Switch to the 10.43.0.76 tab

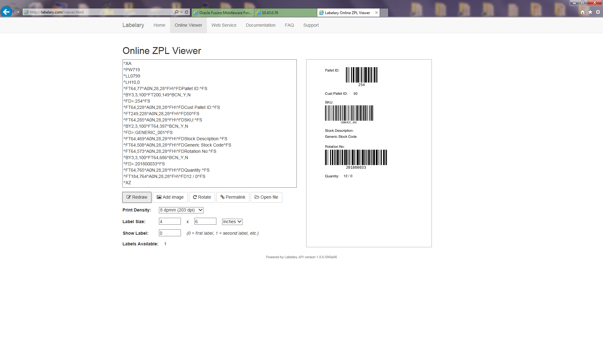pos(285,13)
